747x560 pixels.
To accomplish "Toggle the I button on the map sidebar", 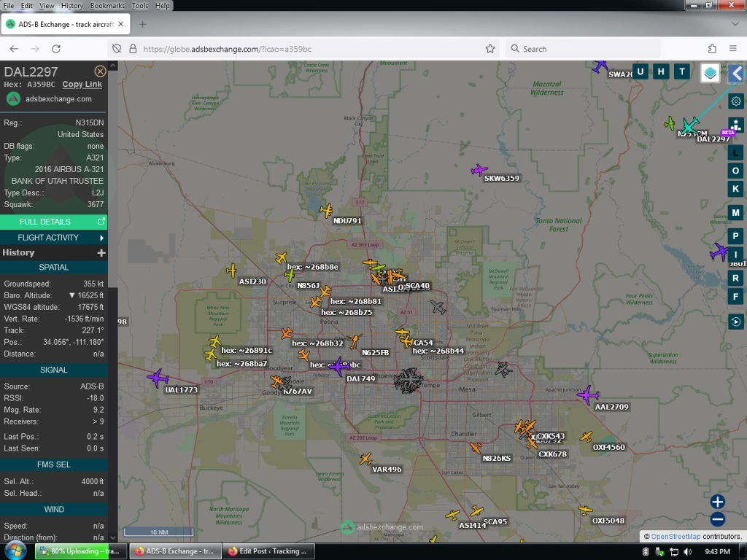I will pos(735,254).
